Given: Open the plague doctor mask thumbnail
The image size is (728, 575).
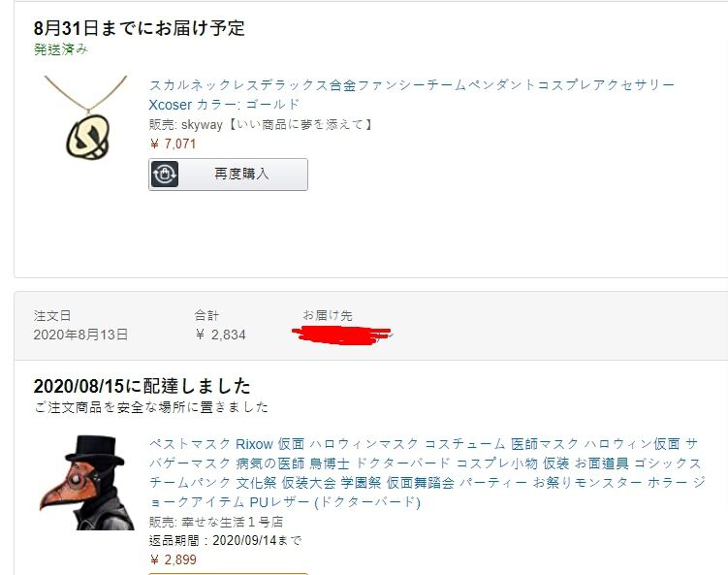Looking at the screenshot, I should click(87, 483).
